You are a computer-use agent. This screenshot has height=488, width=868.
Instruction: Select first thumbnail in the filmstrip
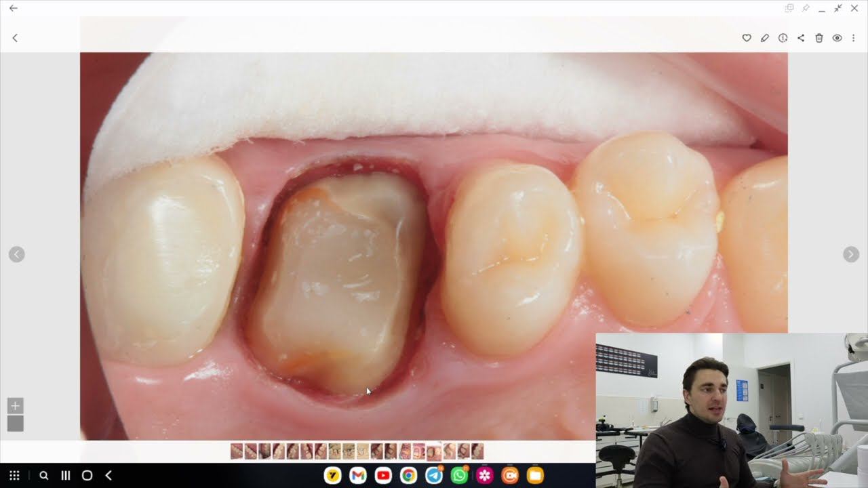click(237, 451)
